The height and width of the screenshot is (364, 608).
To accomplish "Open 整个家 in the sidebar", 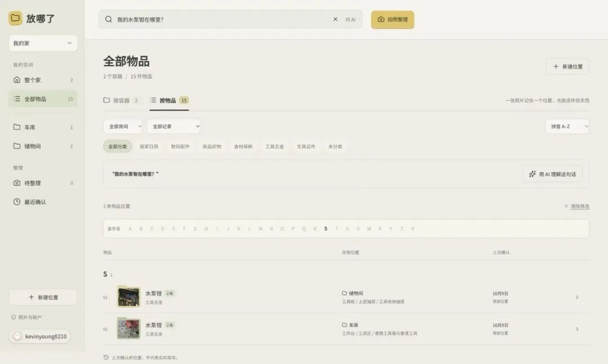I will click(x=43, y=80).
